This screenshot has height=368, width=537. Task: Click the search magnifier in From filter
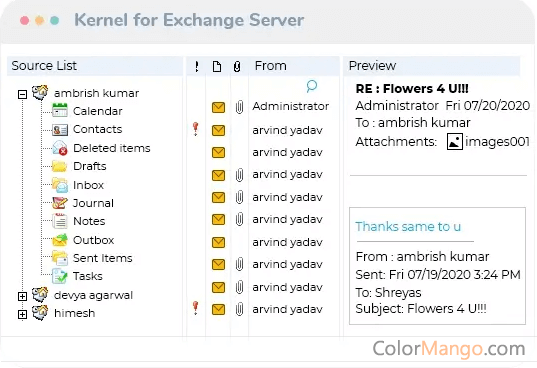(x=312, y=86)
